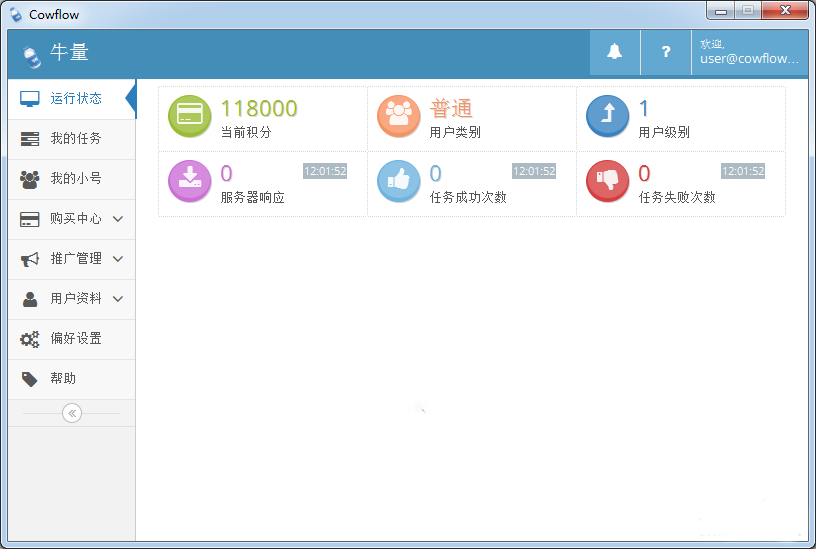Click the purple server response download icon
This screenshot has height=549, width=816.
(189, 181)
